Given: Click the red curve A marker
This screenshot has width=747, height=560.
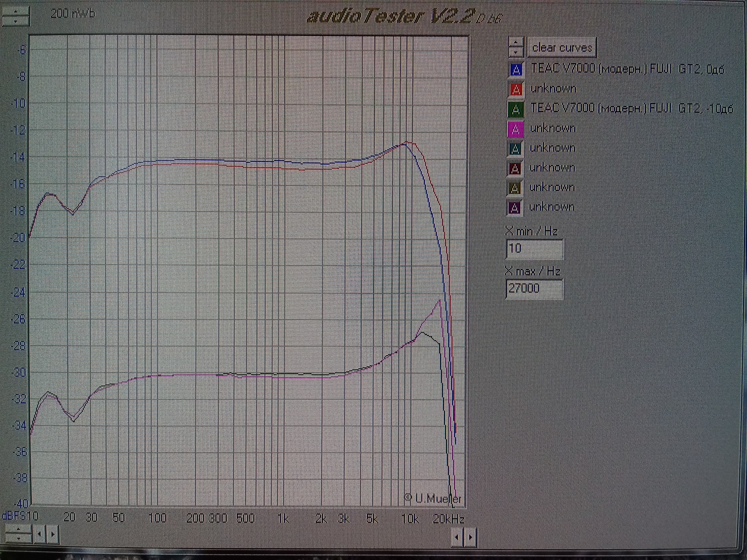Looking at the screenshot, I should pyautogui.click(x=516, y=89).
